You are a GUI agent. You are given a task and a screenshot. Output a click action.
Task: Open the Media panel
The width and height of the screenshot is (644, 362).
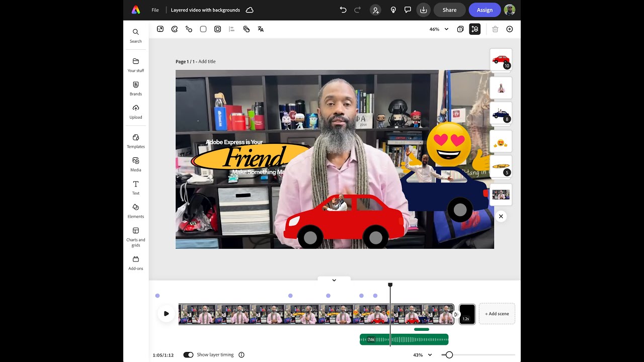point(136,164)
